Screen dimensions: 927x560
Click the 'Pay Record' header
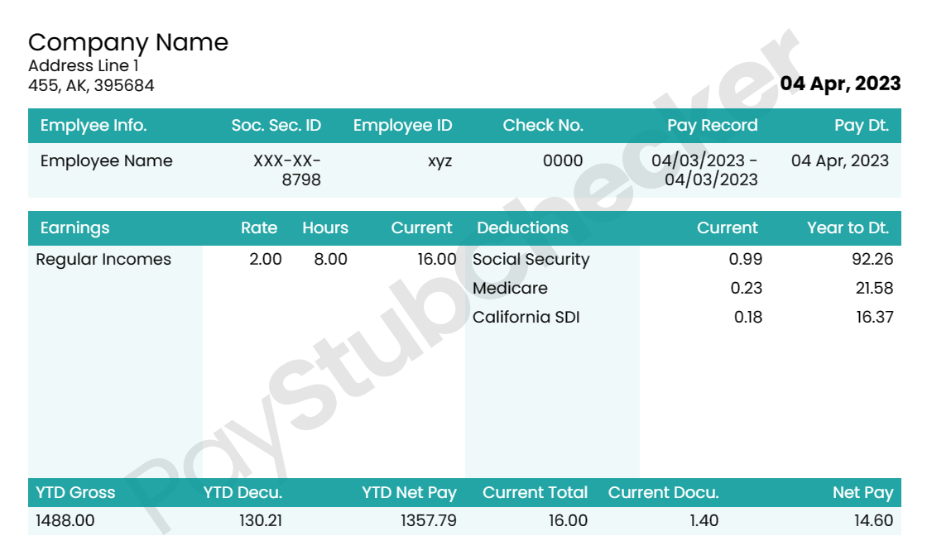pos(713,126)
